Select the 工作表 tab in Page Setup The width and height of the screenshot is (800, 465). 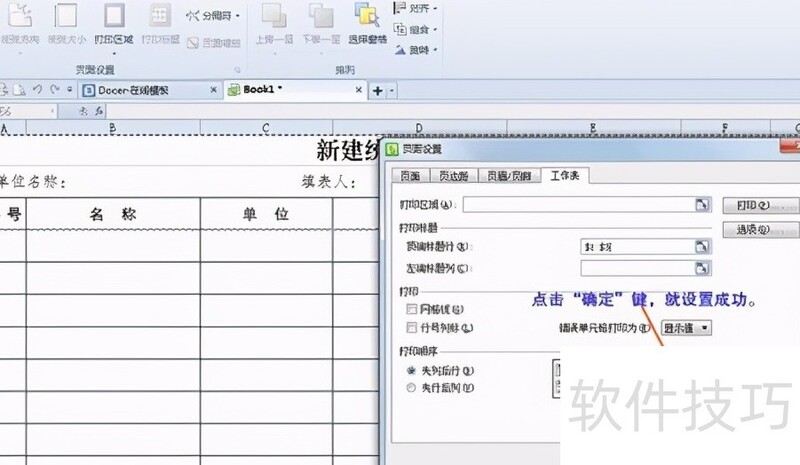565,175
